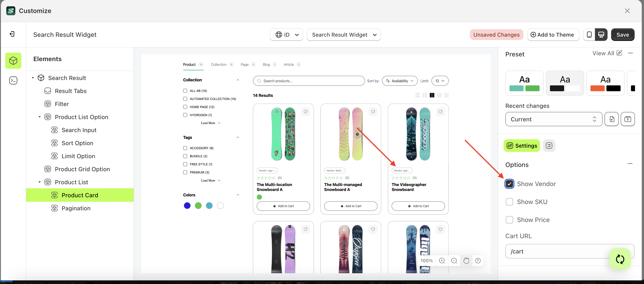Viewport: 644px width, 284px height.
Task: Switch to desktop preview mode
Action: pyautogui.click(x=601, y=34)
